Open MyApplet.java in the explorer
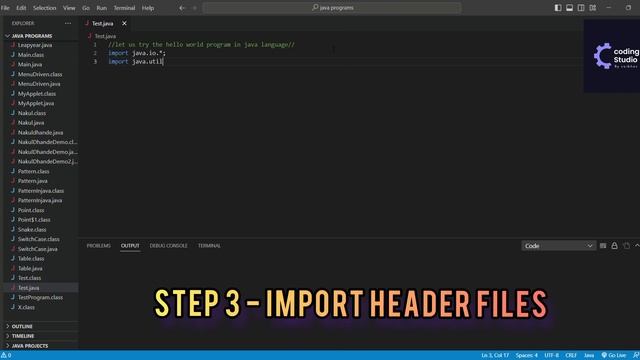The width and height of the screenshot is (640, 360). click(x=36, y=103)
